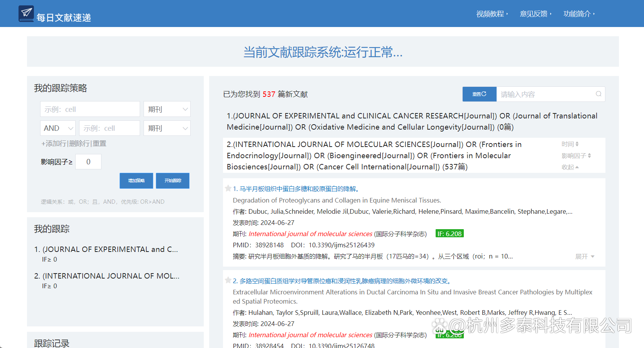The height and width of the screenshot is (348, 644).
Task: Click IF: 6.208 badge of first article
Action: pyautogui.click(x=450, y=234)
